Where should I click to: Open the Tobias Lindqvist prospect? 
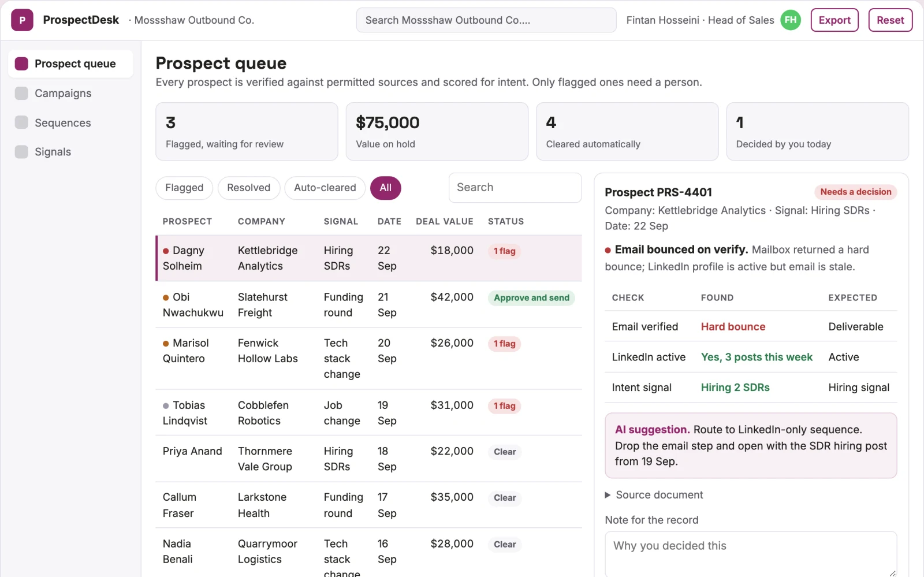368,413
